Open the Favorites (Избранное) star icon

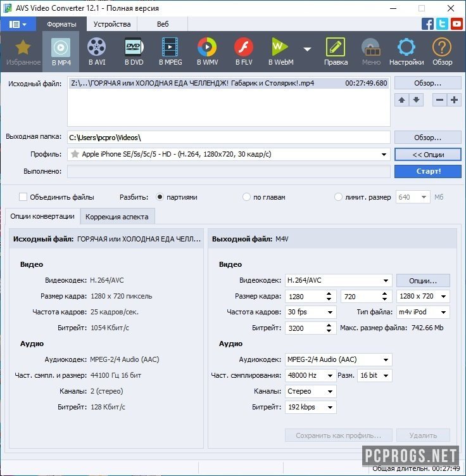point(23,51)
